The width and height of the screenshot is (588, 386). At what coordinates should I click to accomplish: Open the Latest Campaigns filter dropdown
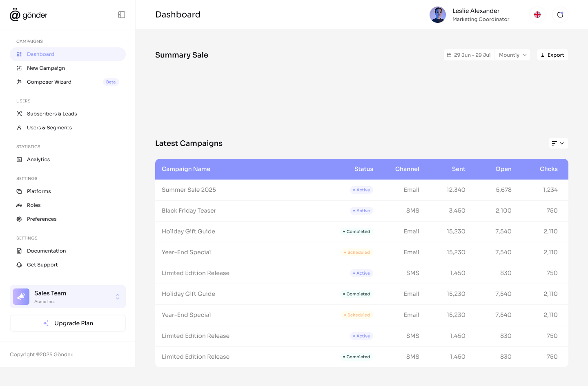pos(558,143)
